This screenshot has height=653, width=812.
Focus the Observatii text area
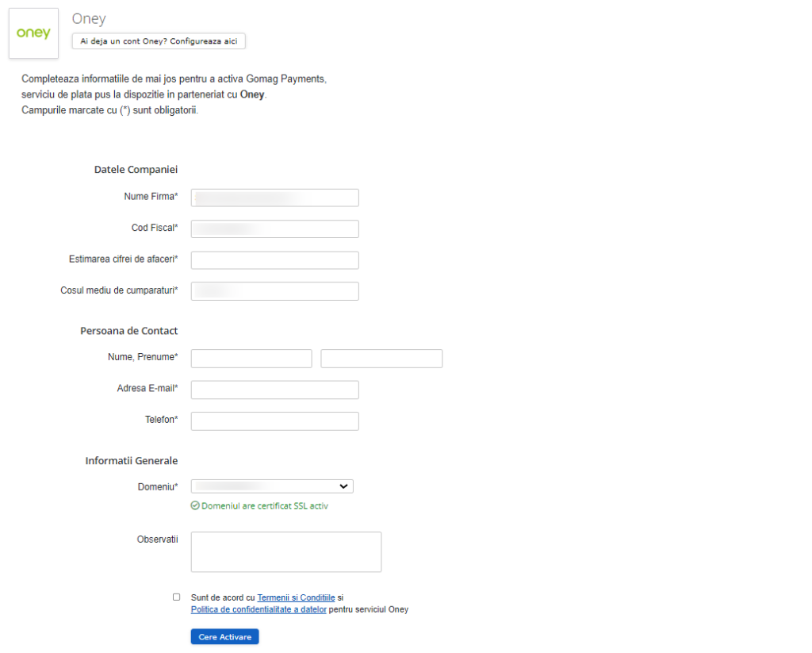click(x=285, y=551)
